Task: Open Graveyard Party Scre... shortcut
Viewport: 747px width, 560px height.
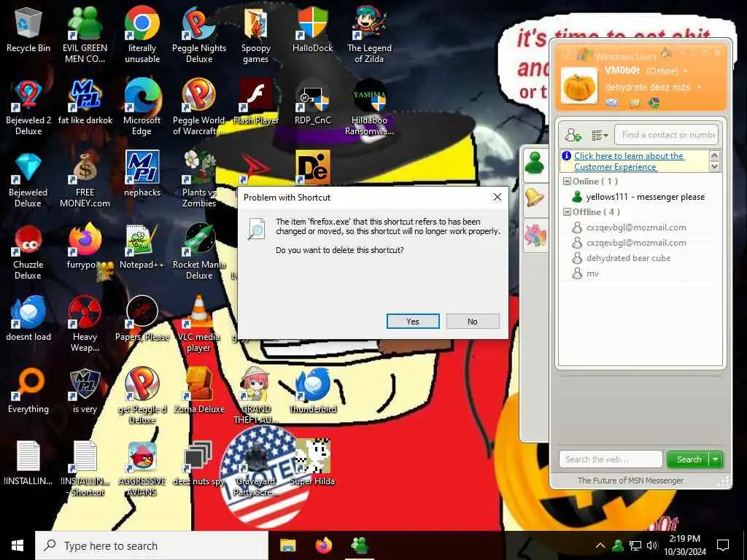Action: click(256, 469)
